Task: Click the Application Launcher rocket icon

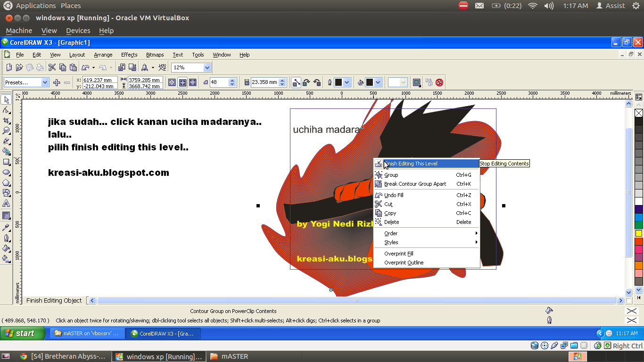Action: point(145,67)
